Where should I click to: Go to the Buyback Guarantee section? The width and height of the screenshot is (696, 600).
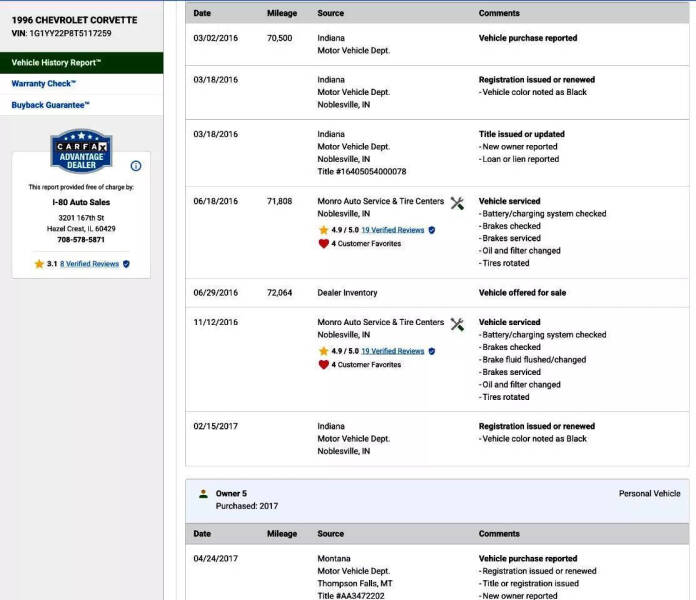(50, 105)
